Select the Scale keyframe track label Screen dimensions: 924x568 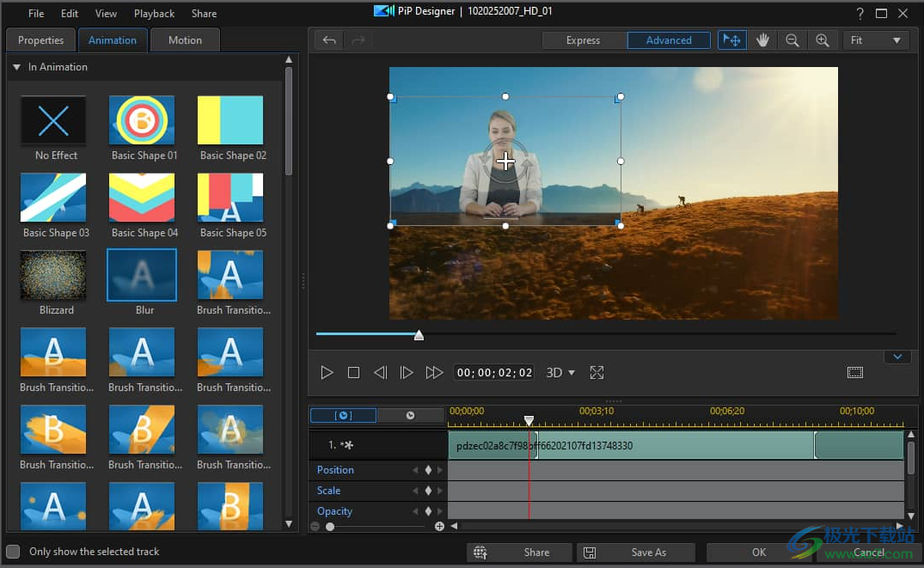[329, 490]
